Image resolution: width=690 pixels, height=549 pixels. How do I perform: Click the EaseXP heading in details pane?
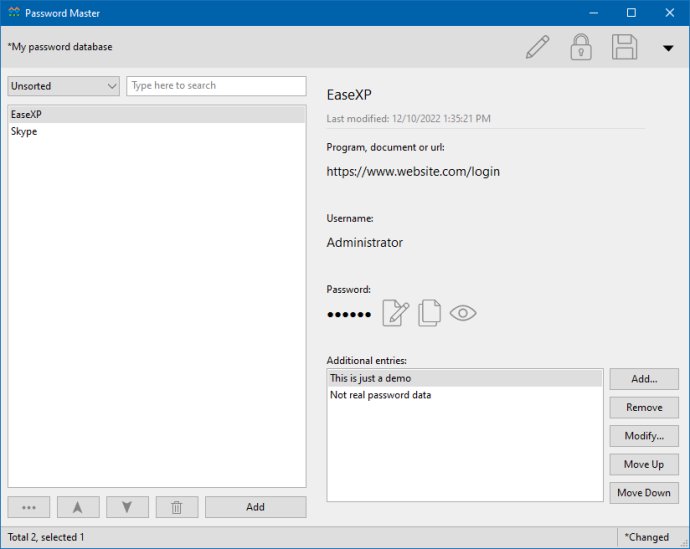(x=349, y=95)
